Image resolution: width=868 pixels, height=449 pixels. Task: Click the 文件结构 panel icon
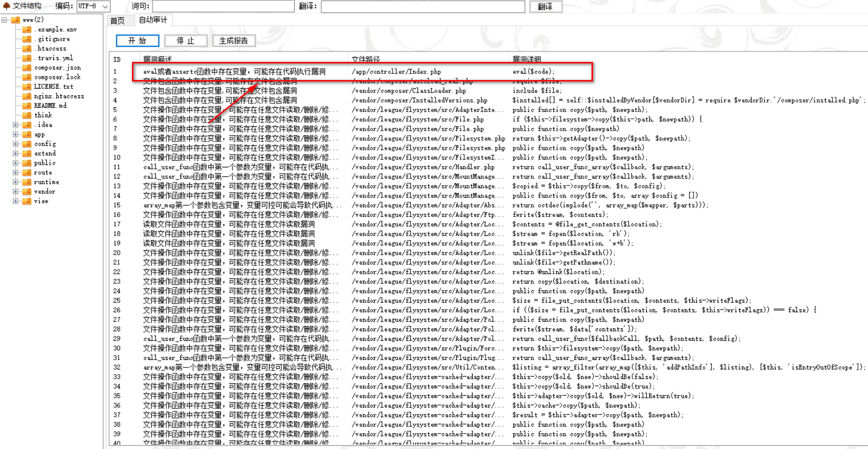pyautogui.click(x=6, y=6)
